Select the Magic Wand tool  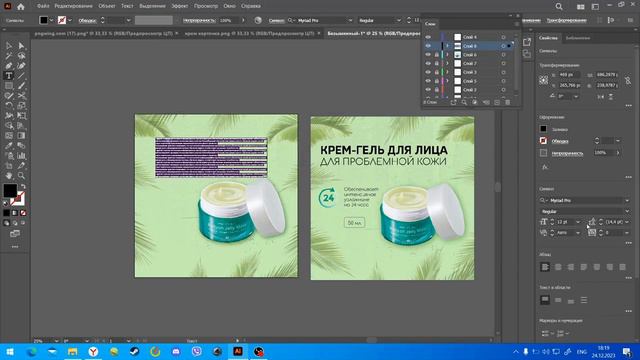pyautogui.click(x=9, y=56)
